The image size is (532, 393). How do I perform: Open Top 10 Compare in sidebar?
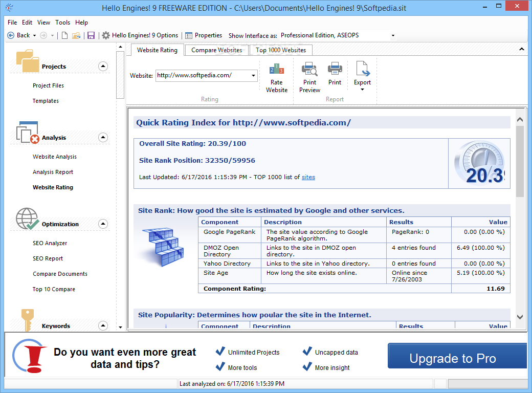point(54,289)
